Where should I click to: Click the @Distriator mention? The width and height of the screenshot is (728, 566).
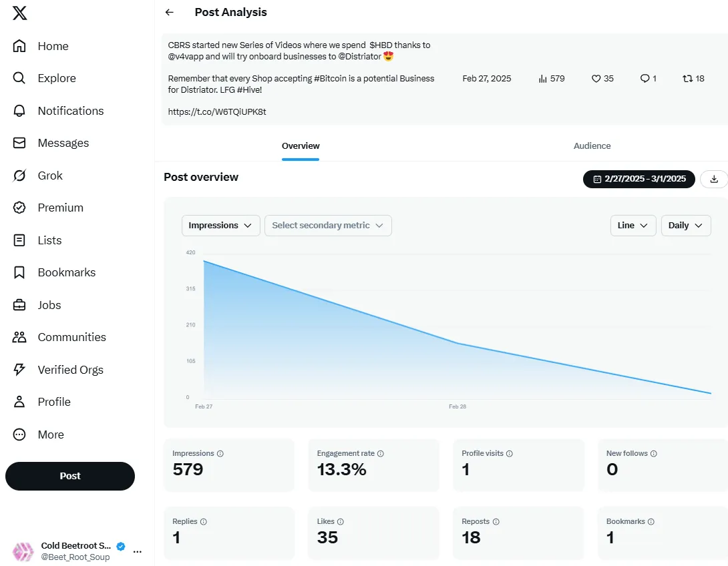tap(360, 57)
